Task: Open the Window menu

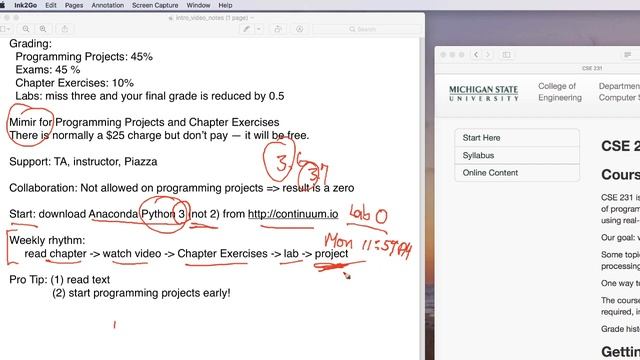Action: coord(198,5)
